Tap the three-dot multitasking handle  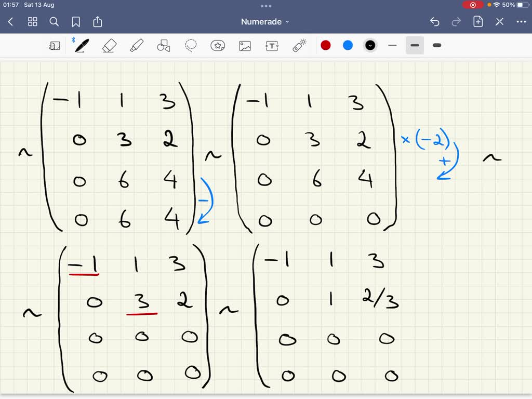pos(266,6)
